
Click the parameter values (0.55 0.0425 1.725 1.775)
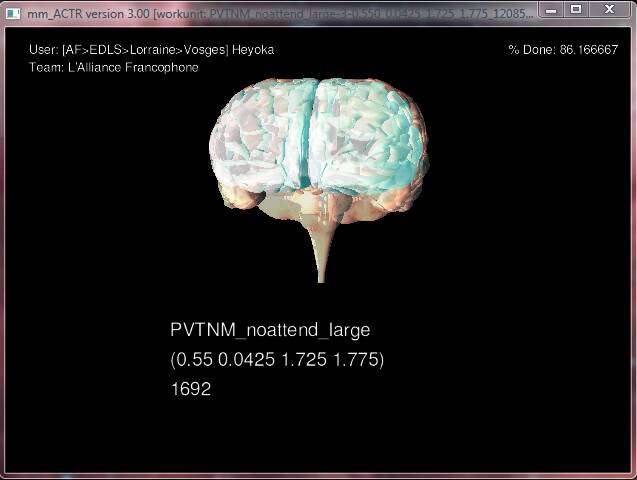(277, 359)
